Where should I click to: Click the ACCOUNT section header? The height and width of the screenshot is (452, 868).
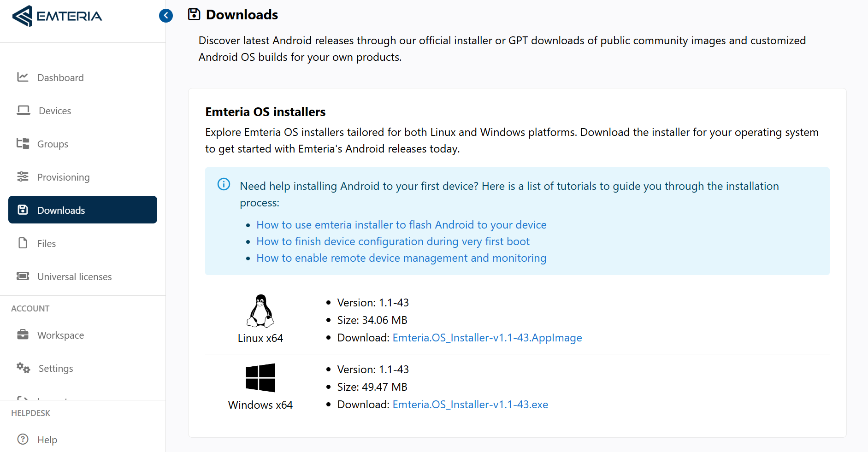coord(30,309)
